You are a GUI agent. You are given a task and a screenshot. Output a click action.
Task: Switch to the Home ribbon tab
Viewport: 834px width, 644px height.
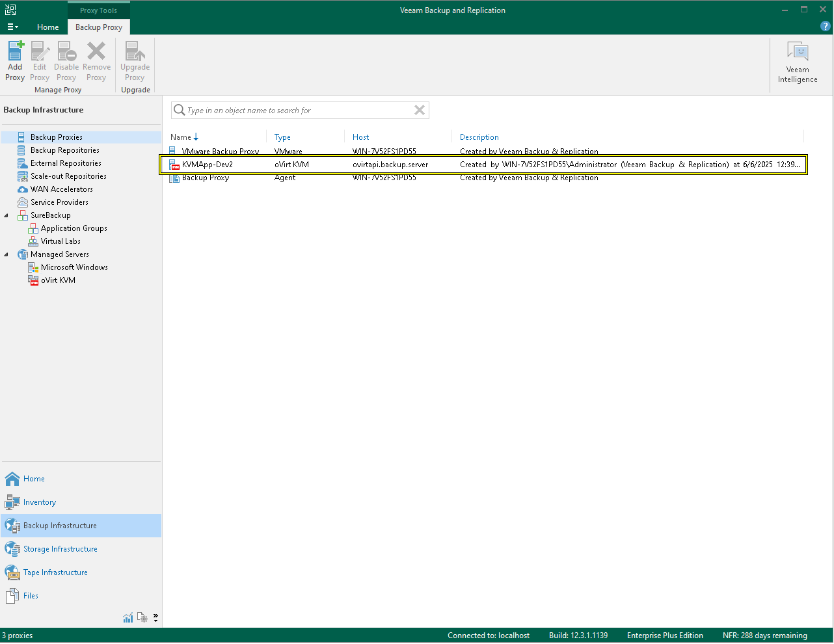tap(47, 27)
